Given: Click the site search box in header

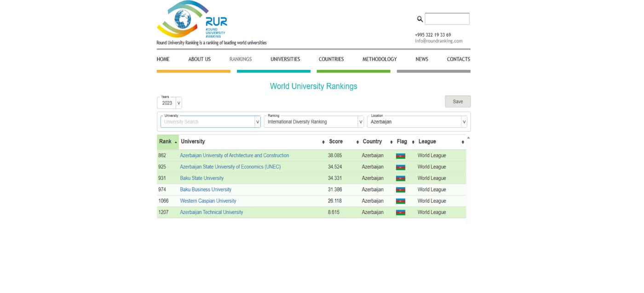Looking at the screenshot, I should click(x=447, y=19).
